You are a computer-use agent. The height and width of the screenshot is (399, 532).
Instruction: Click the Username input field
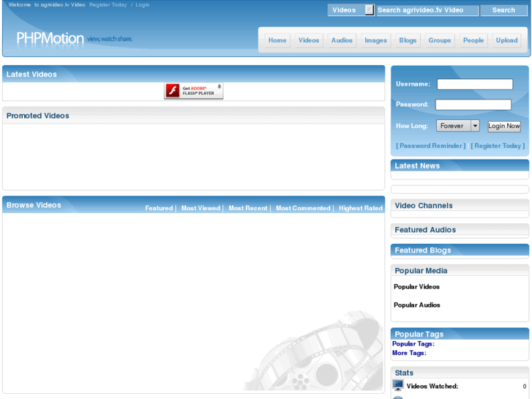click(x=475, y=84)
